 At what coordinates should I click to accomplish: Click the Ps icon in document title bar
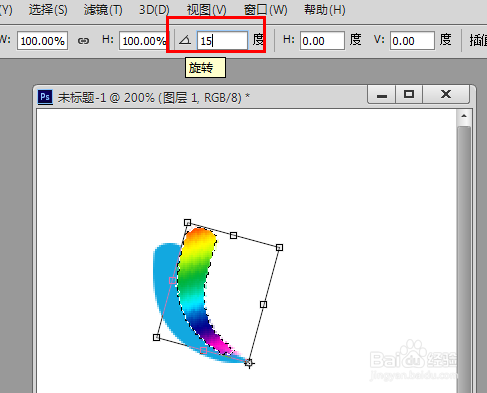[45, 97]
